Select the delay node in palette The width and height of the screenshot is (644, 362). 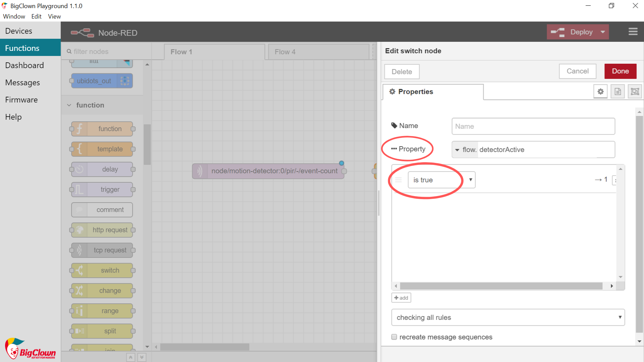102,169
